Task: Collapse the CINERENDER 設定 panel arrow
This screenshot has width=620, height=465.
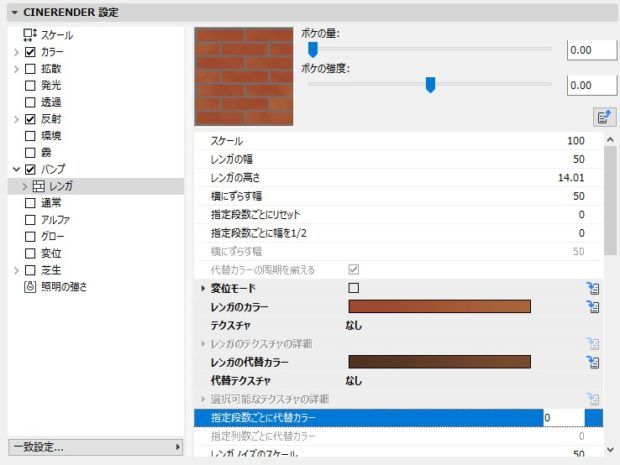Action: click(15, 13)
